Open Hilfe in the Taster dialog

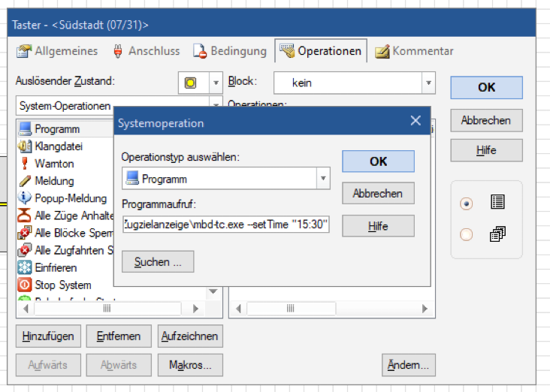coord(487,150)
